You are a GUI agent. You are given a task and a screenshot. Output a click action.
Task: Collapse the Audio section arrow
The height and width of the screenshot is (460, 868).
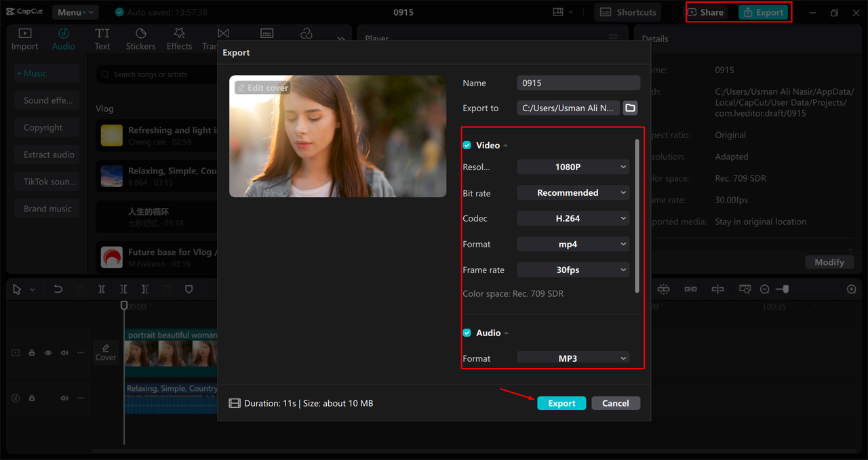click(506, 333)
